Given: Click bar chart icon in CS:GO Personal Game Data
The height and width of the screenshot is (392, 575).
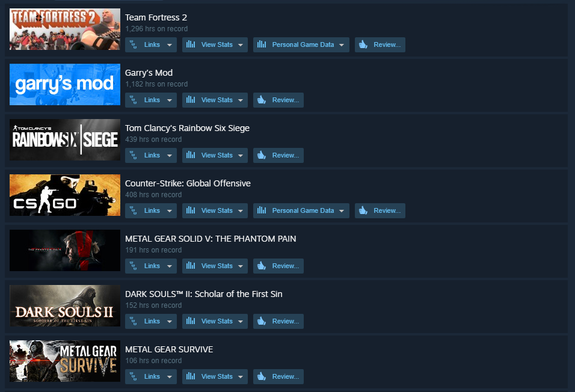Looking at the screenshot, I should (x=262, y=210).
